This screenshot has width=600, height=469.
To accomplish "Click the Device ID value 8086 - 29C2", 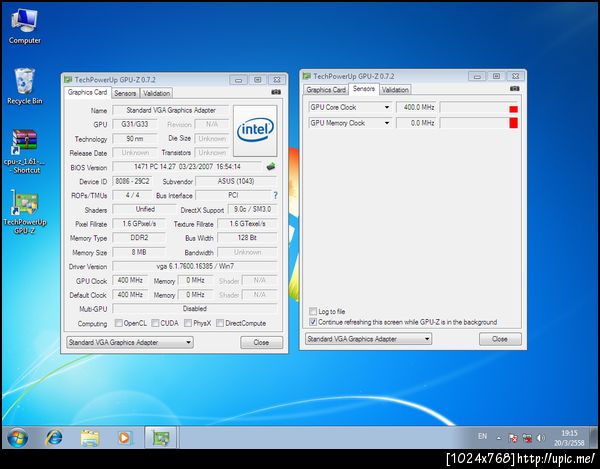I will pyautogui.click(x=132, y=181).
